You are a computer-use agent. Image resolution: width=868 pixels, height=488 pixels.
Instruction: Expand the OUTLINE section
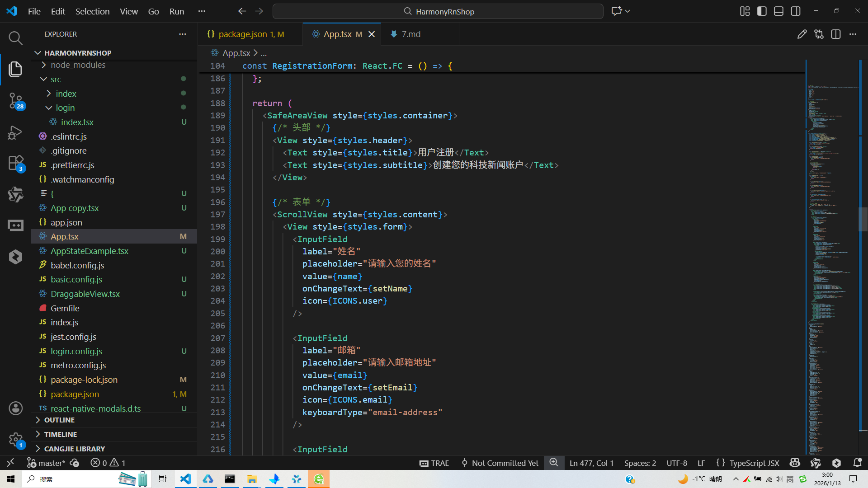point(59,420)
